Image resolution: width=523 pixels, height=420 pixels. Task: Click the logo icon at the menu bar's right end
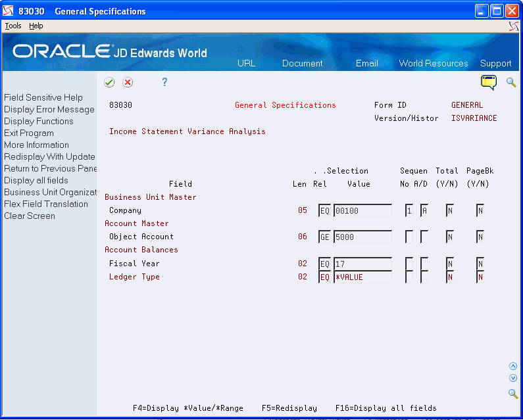click(x=514, y=26)
